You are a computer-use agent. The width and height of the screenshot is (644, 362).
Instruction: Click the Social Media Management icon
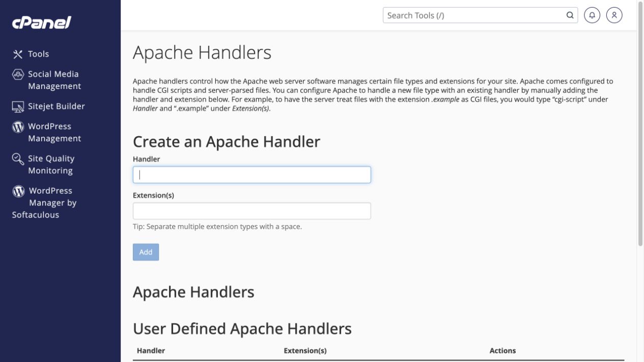point(18,74)
